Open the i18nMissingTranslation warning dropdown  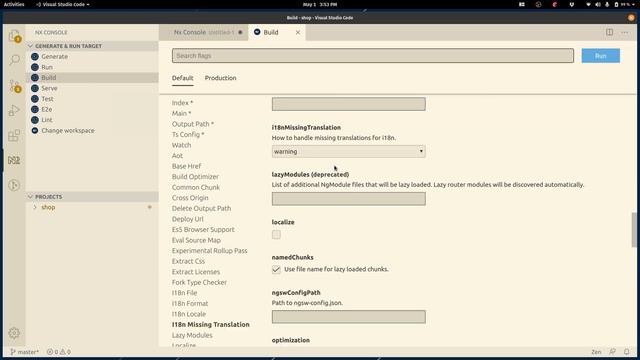(x=349, y=151)
